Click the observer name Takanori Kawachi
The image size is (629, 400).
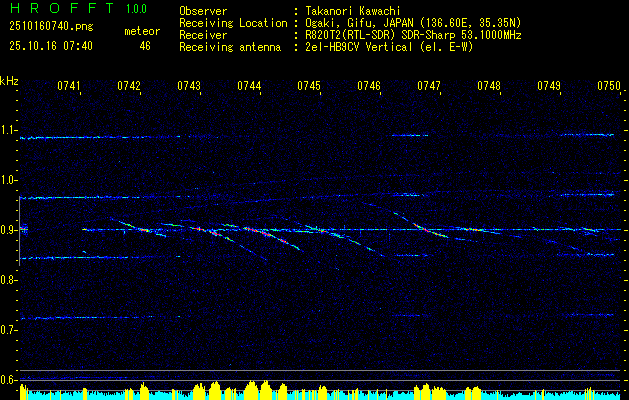coord(353,11)
